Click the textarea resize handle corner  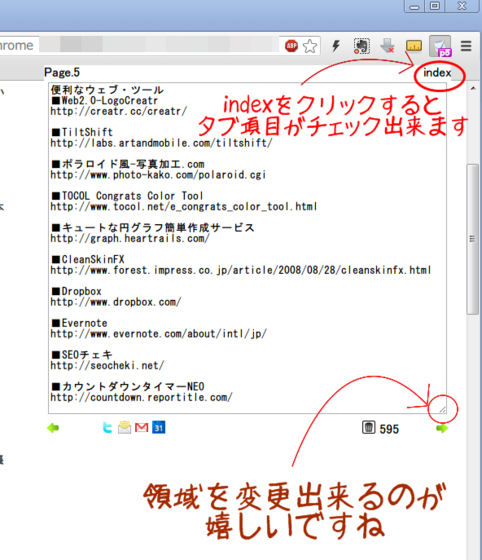pos(442,410)
